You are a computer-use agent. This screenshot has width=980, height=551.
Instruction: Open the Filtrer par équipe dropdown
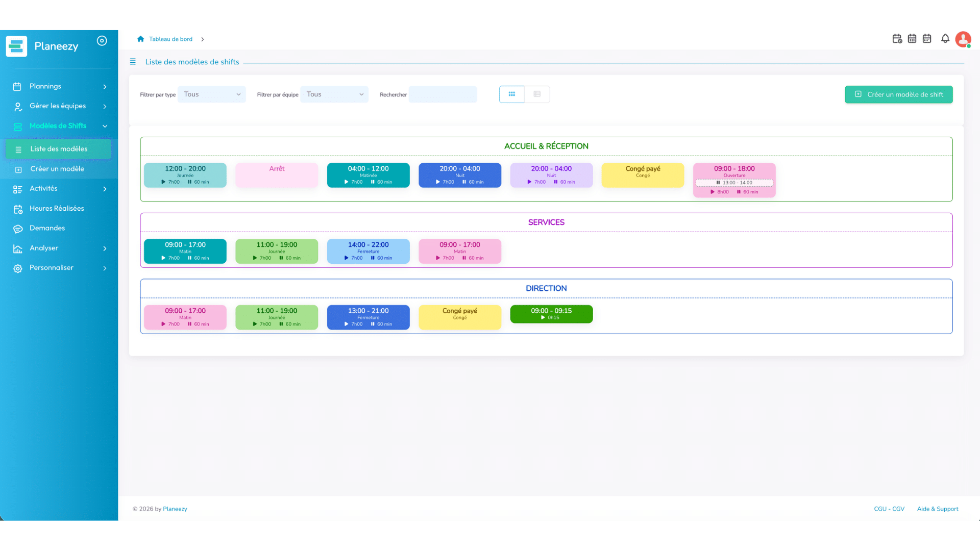[x=334, y=94]
